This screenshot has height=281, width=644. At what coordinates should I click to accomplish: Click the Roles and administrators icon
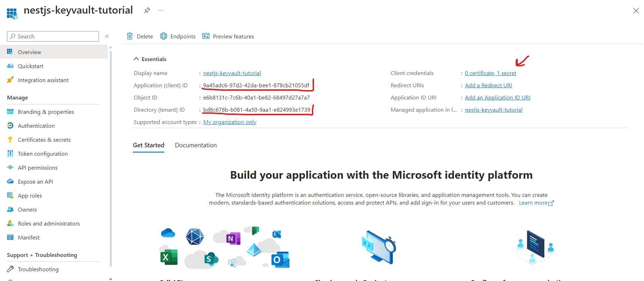[x=10, y=223]
